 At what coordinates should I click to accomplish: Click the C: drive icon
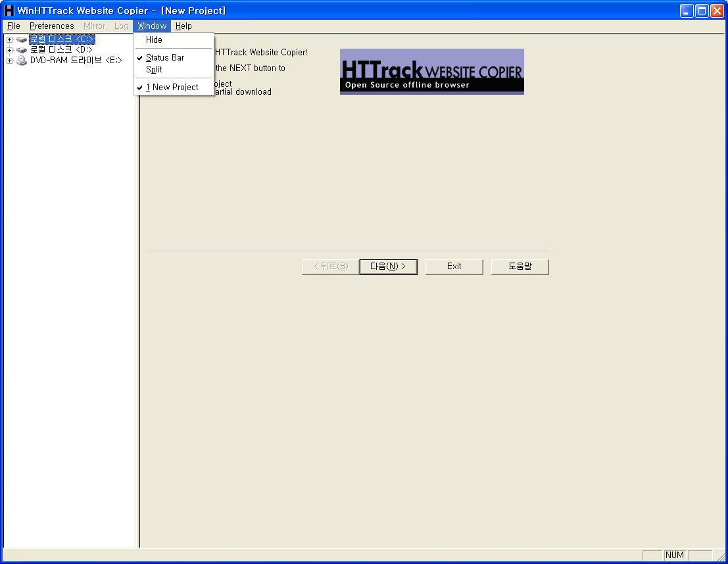click(21, 39)
